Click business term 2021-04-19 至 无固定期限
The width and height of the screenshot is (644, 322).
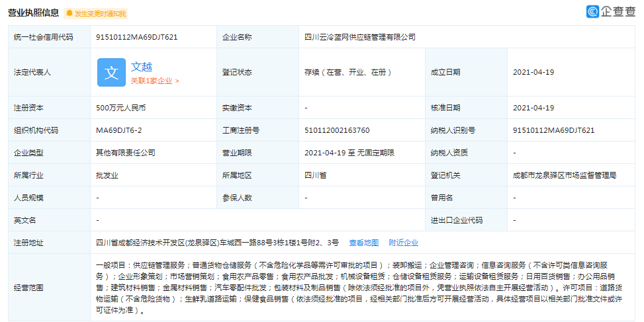point(349,153)
